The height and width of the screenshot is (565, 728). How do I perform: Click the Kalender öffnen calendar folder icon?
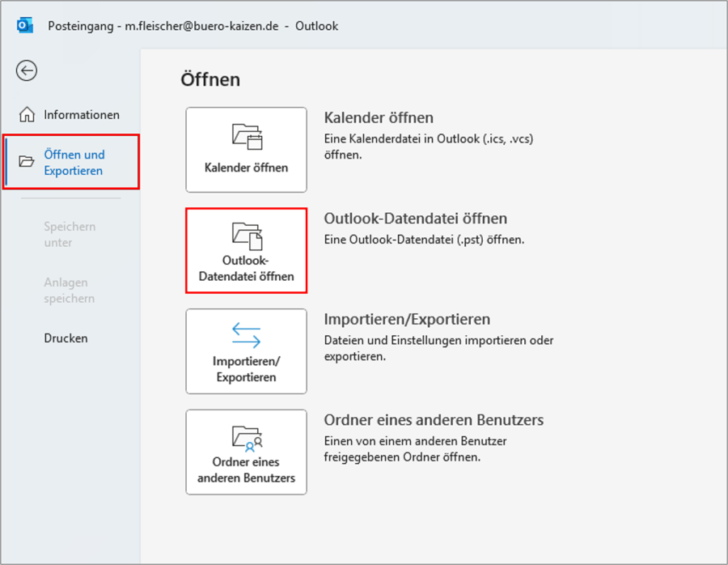click(246, 138)
